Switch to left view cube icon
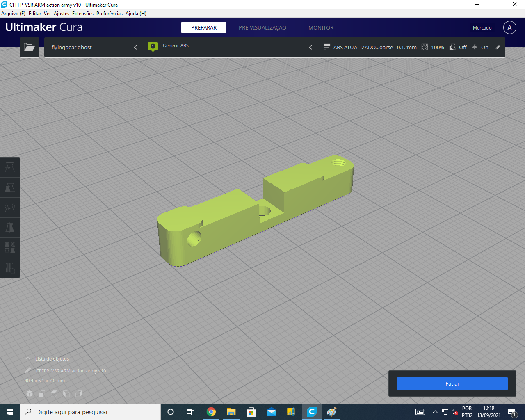 [66, 394]
